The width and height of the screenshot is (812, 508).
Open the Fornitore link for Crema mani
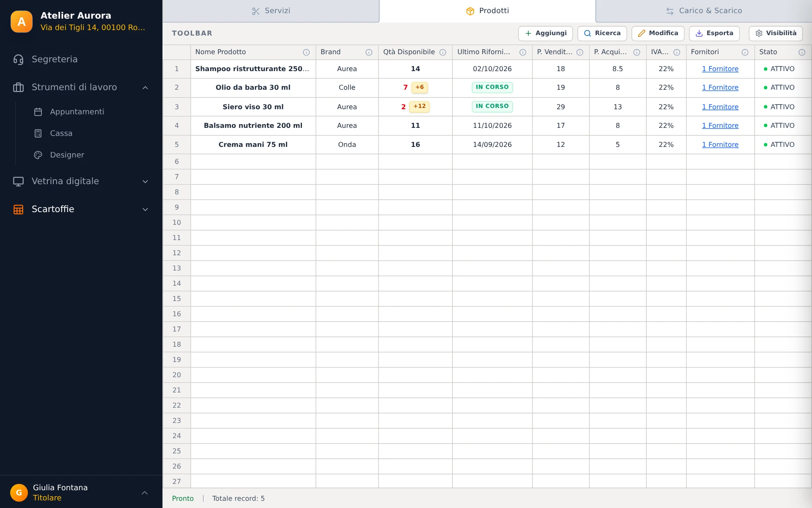(x=720, y=144)
